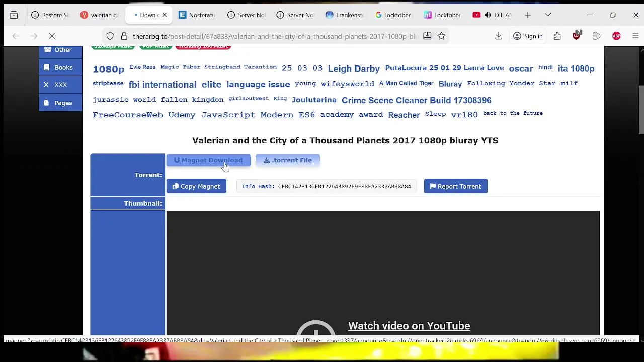Open the Other category in sidebar
The height and width of the screenshot is (362, 644).
60,50
